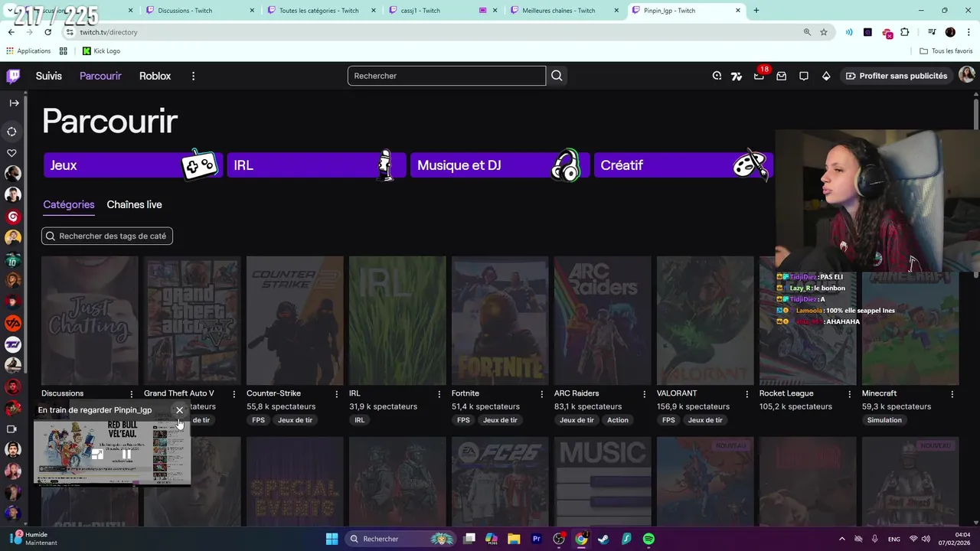Click the Twitch Rechercher search field

click(x=446, y=76)
